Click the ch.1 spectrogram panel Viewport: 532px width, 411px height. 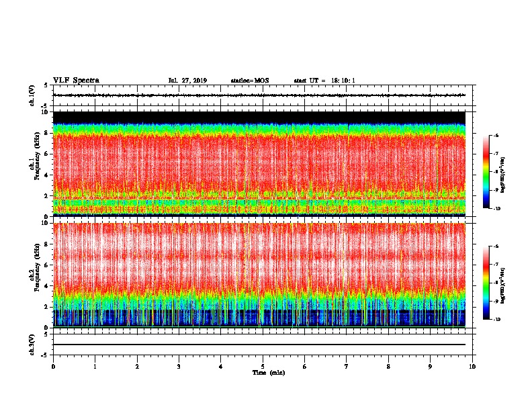click(x=259, y=164)
